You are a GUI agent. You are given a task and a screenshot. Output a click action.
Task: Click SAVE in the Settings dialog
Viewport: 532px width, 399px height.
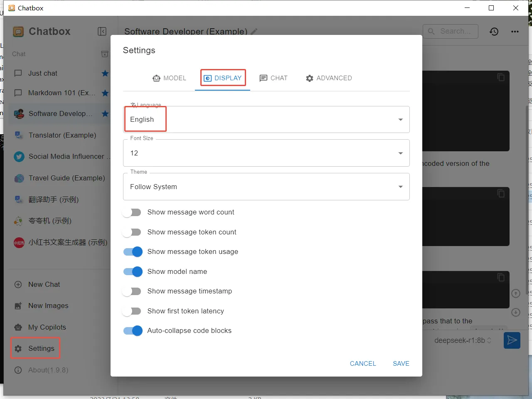tap(401, 364)
